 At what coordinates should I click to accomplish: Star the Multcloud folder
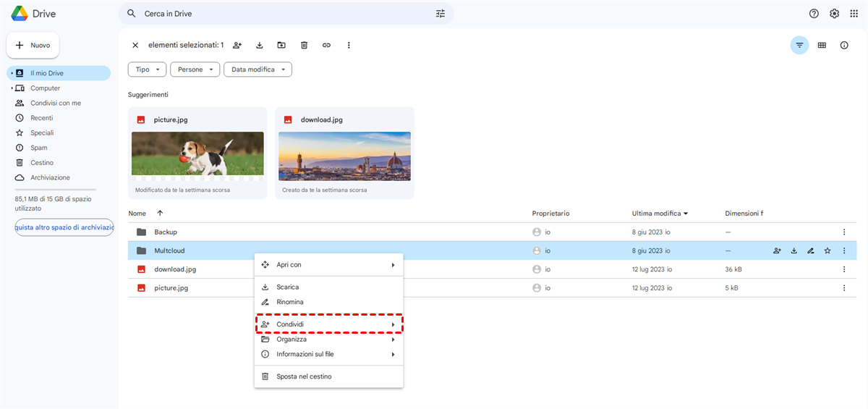tap(827, 251)
